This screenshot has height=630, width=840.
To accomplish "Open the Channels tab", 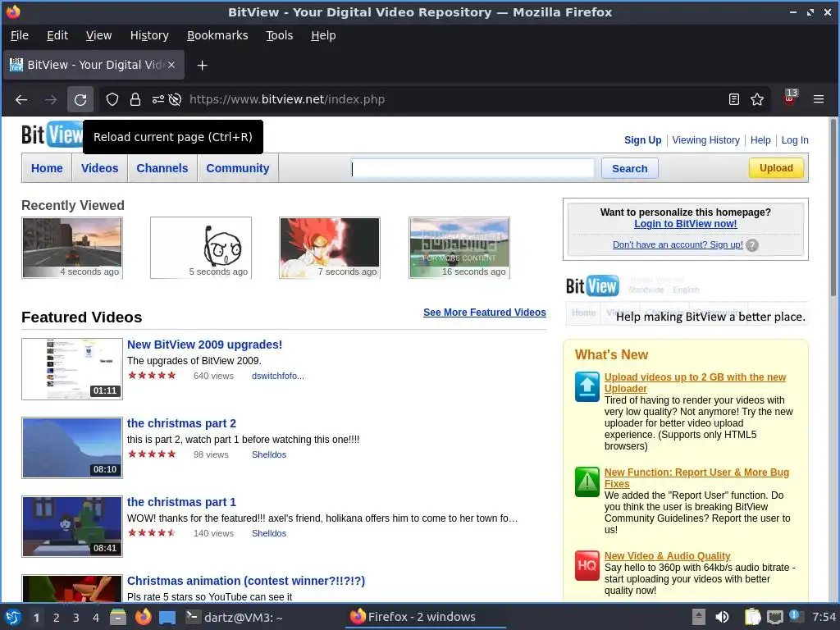I will (x=162, y=168).
